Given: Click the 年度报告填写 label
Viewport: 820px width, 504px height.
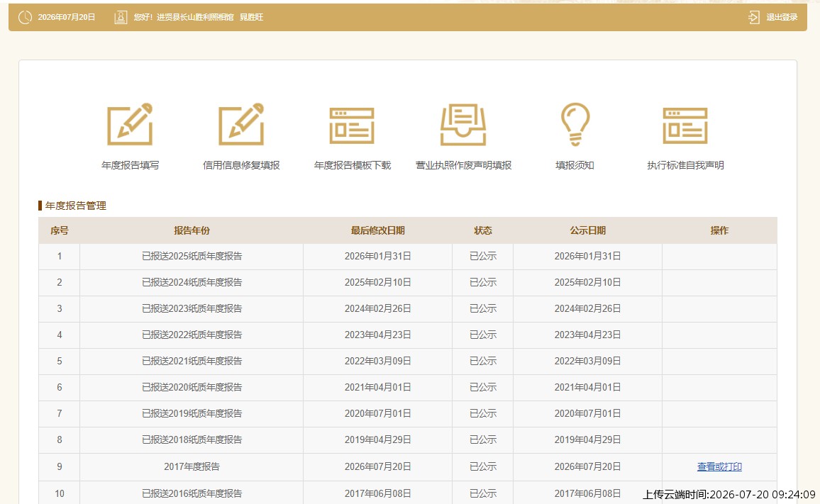Looking at the screenshot, I should 131,165.
